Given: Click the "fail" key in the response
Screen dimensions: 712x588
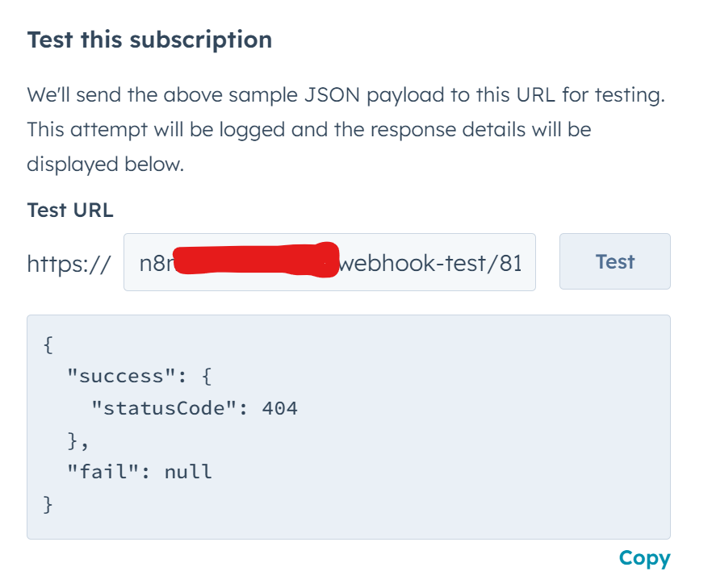Looking at the screenshot, I should point(103,472).
